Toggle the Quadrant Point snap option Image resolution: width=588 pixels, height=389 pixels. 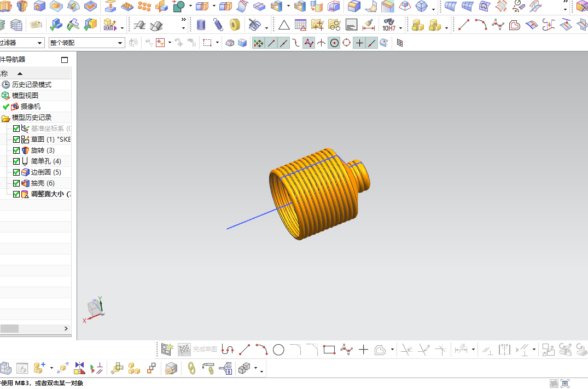click(346, 43)
